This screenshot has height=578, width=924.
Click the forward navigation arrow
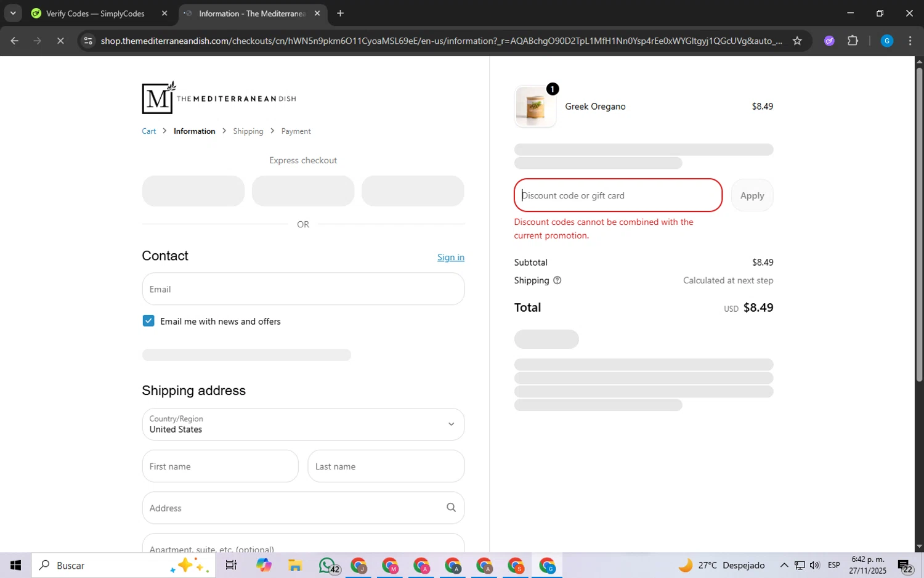click(x=38, y=41)
